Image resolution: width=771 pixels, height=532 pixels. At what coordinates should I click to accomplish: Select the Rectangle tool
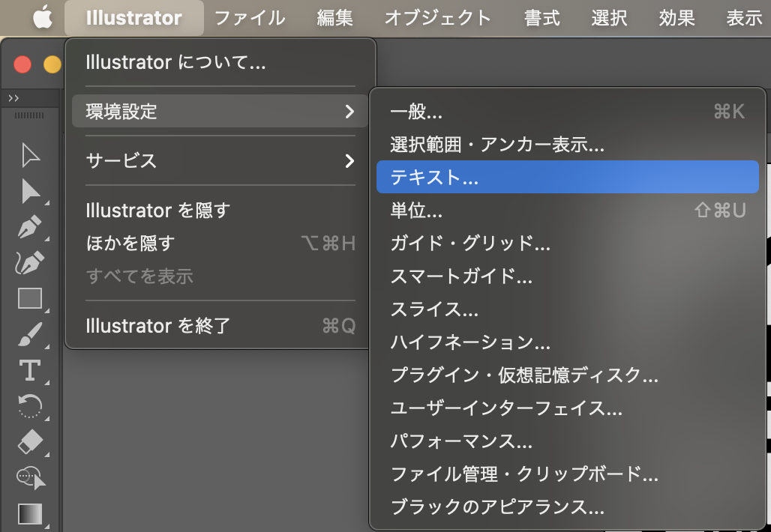coord(30,298)
